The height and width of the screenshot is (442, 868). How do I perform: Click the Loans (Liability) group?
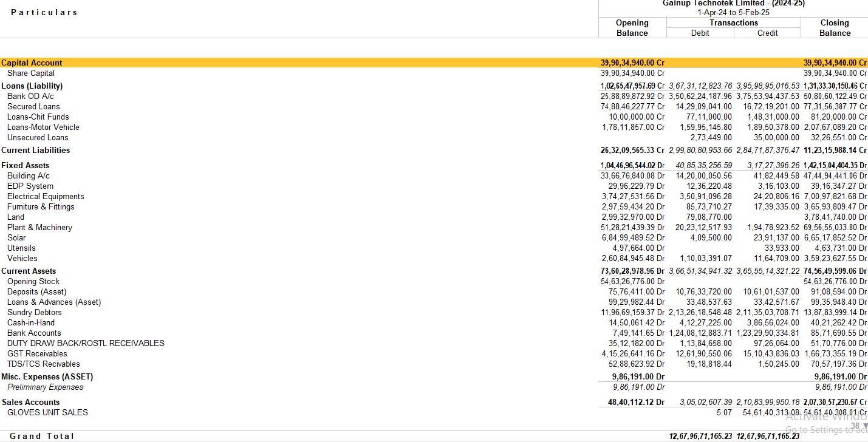click(x=32, y=86)
